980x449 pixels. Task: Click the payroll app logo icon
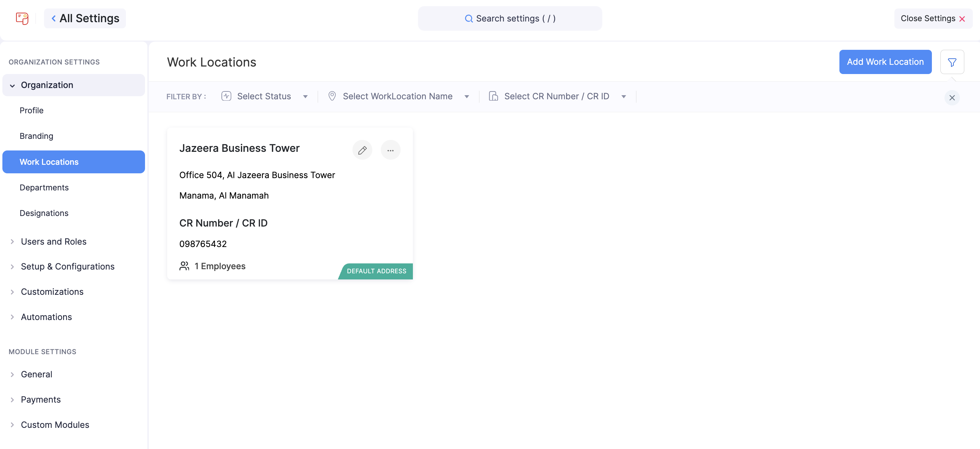[22, 18]
